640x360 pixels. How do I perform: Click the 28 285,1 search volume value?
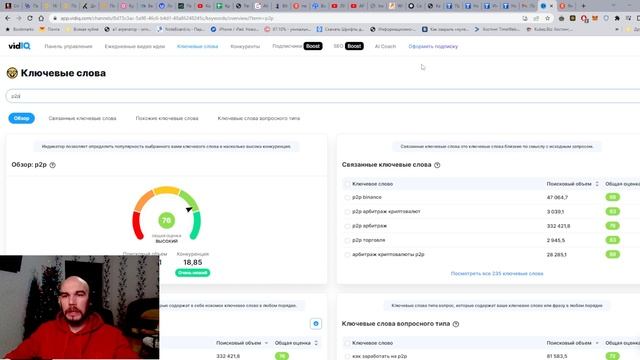click(557, 255)
